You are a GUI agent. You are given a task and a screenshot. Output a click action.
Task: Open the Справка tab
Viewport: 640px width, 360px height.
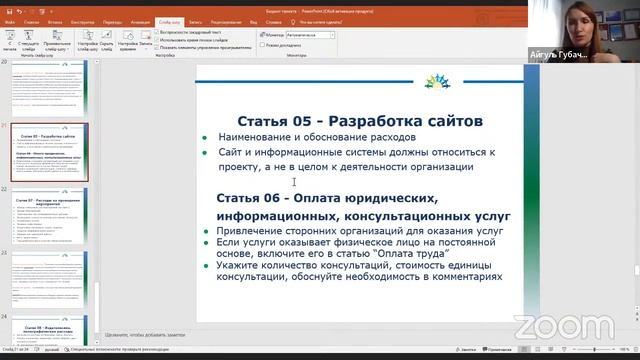click(x=273, y=22)
